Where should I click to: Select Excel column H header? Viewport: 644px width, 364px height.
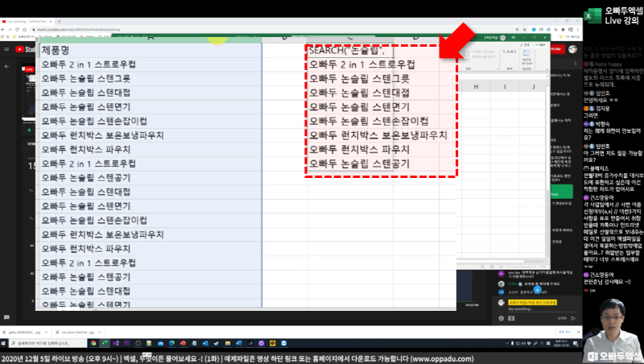(x=476, y=87)
